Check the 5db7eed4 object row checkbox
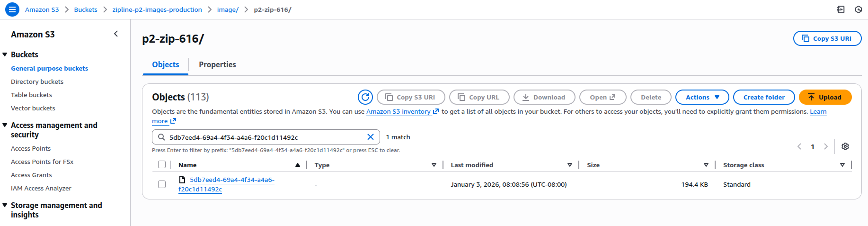The image size is (868, 226). [162, 184]
